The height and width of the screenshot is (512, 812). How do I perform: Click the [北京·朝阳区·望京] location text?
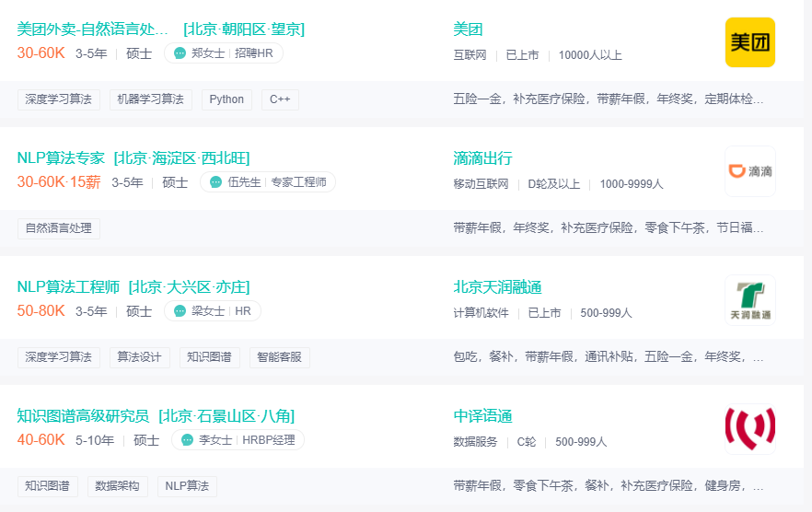244,29
